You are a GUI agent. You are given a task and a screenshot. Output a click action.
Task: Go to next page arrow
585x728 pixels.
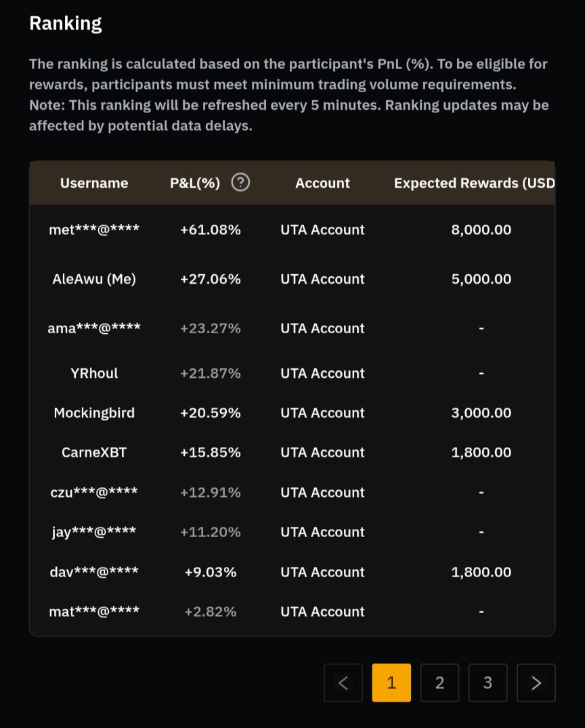coord(536,683)
